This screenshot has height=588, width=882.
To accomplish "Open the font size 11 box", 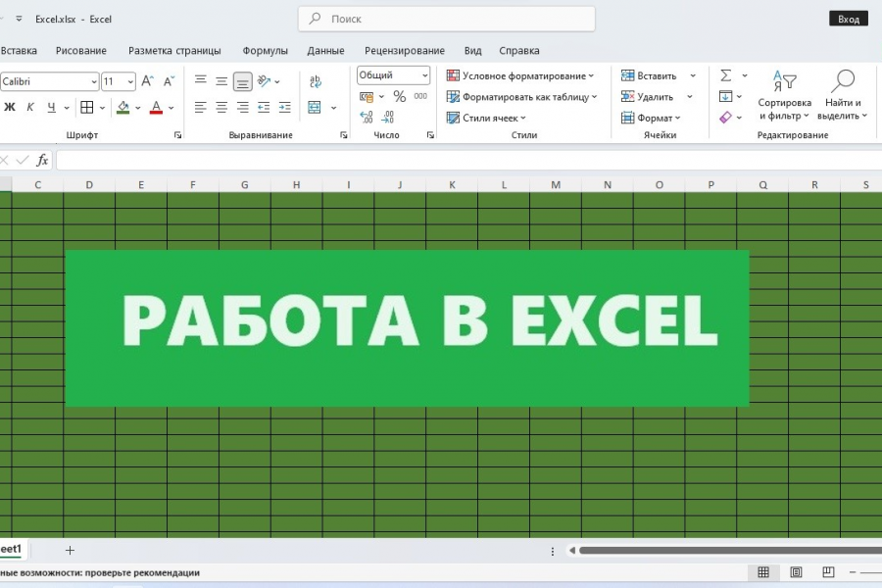I will click(119, 81).
